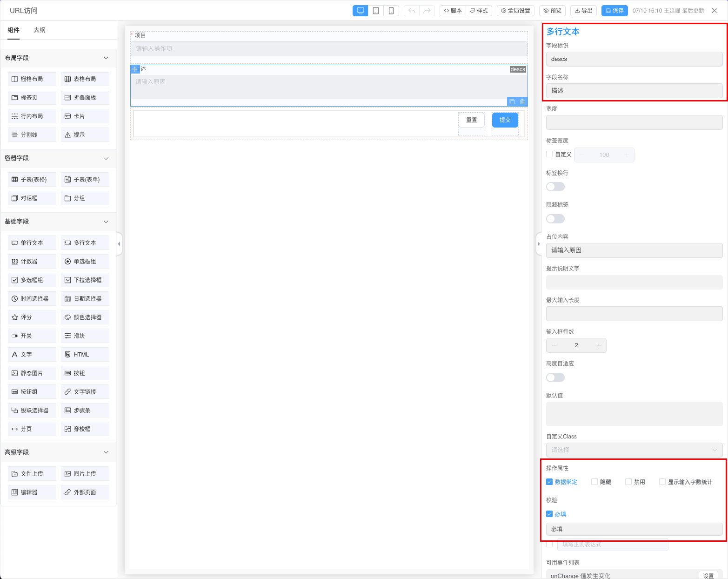The image size is (728, 579).
Task: Uncheck the 必填 validation checkbox
Action: [549, 514]
